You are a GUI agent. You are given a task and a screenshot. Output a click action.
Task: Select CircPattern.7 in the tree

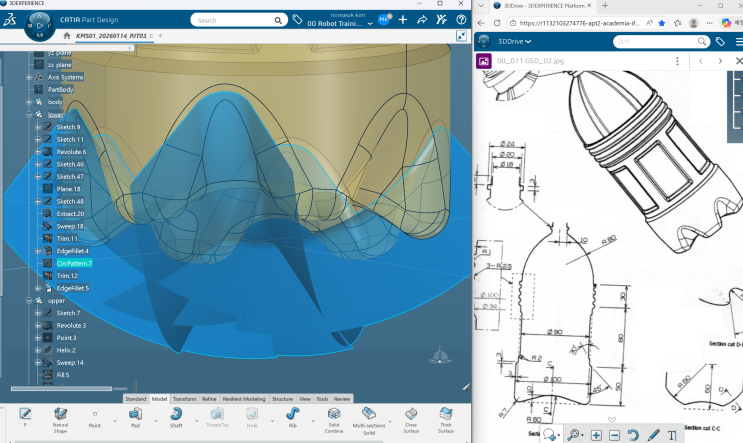pyautogui.click(x=74, y=263)
